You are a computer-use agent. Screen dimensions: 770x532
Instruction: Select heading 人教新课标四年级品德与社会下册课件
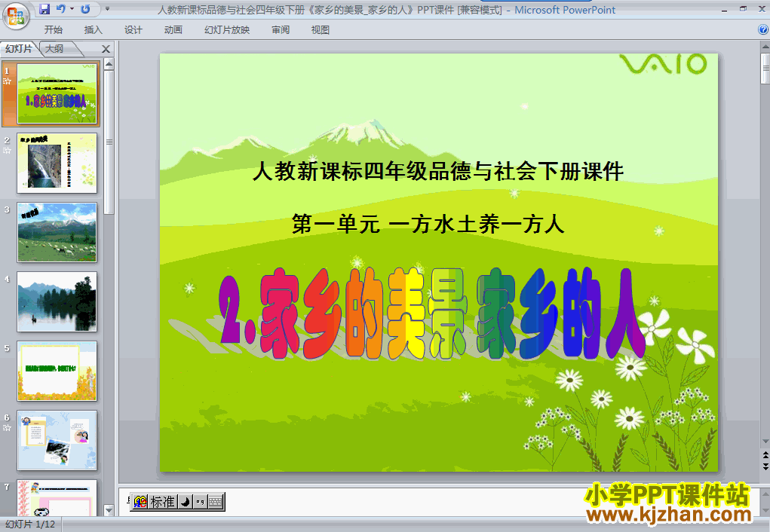click(438, 171)
